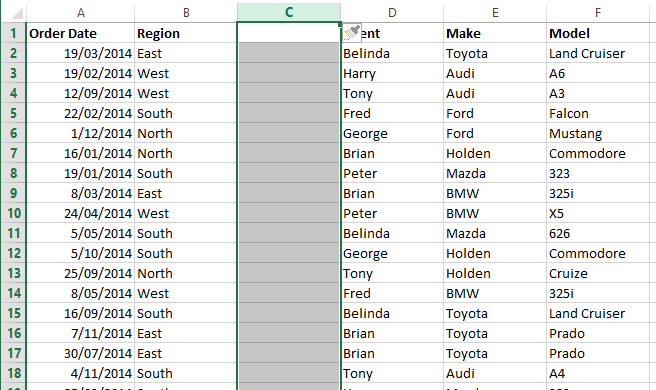Click the Select All corner triangle
656x390 pixels.
[17, 13]
